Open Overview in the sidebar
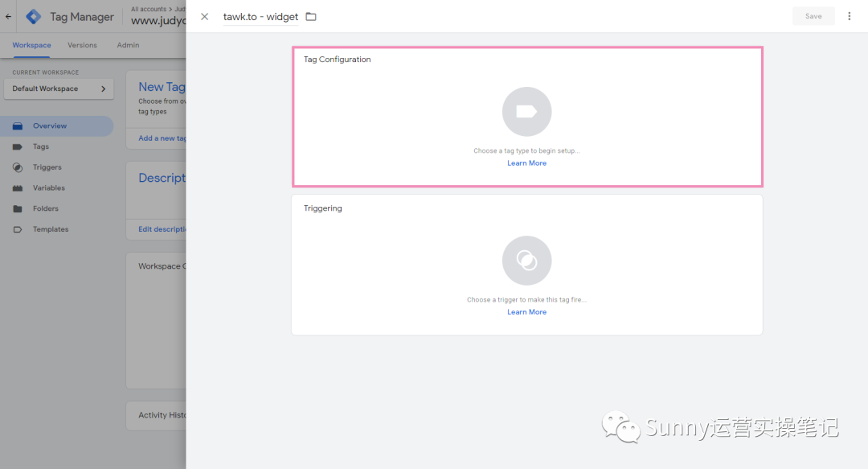 click(56, 125)
